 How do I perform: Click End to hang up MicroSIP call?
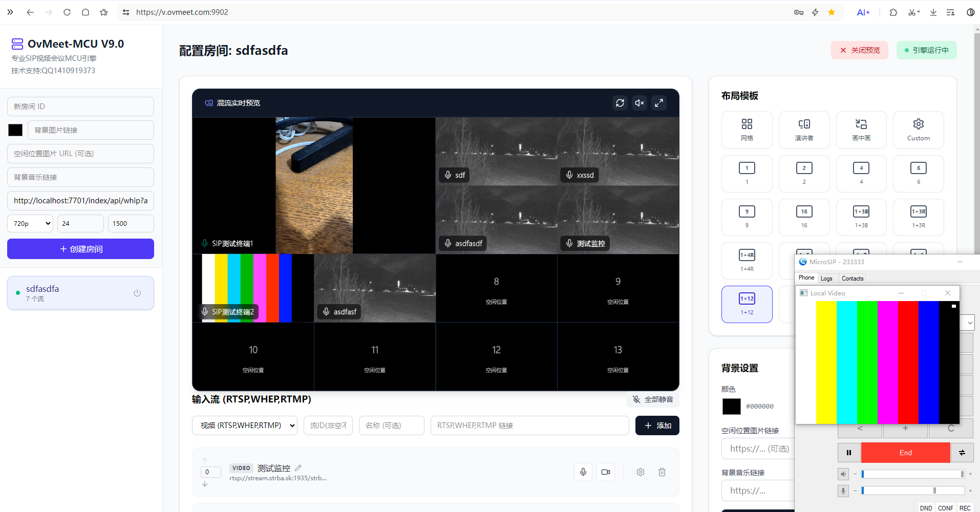point(905,453)
